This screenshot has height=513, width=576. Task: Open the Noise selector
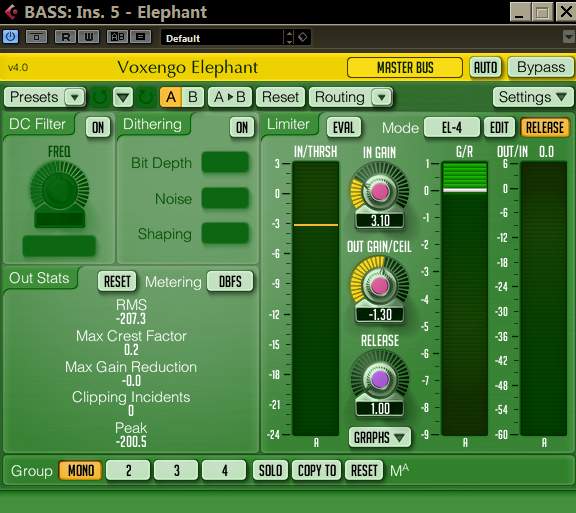tap(225, 198)
